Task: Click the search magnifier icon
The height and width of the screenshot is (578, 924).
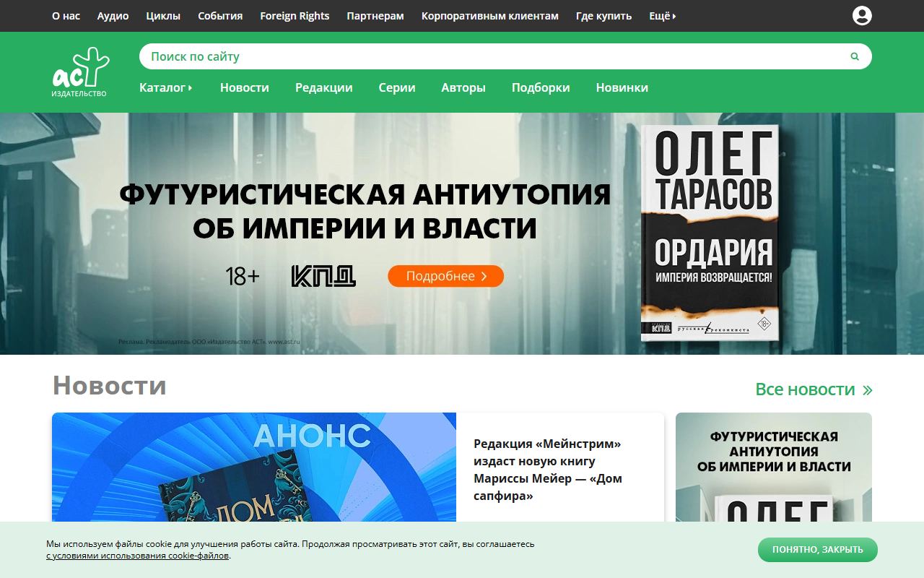Action: tap(855, 56)
